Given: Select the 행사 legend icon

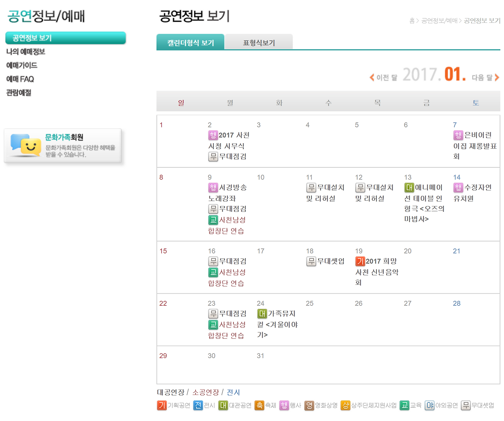Looking at the screenshot, I should click(284, 405).
